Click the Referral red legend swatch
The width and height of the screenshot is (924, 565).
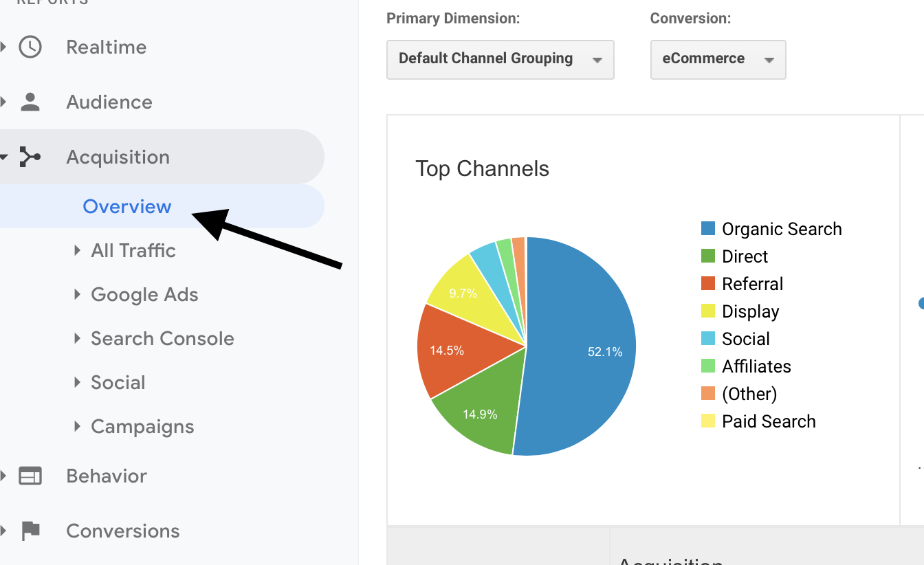click(708, 284)
